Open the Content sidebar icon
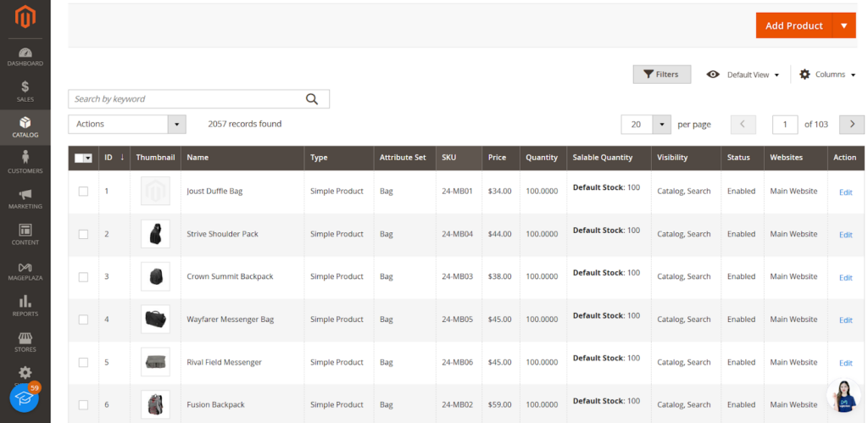Screen dimensions: 868x423 point(25,234)
